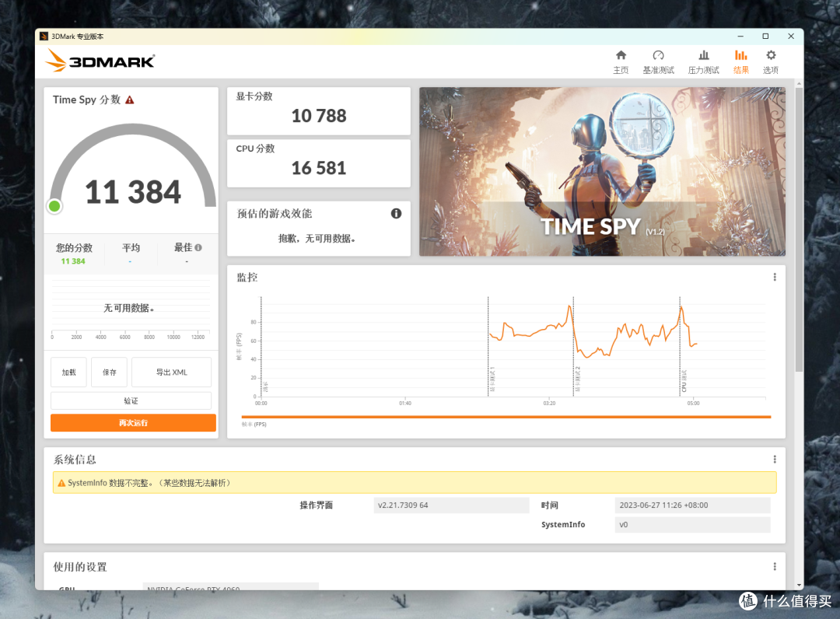The height and width of the screenshot is (619, 840).
Task: Open the 监控 panel more-options menu
Action: click(x=774, y=277)
